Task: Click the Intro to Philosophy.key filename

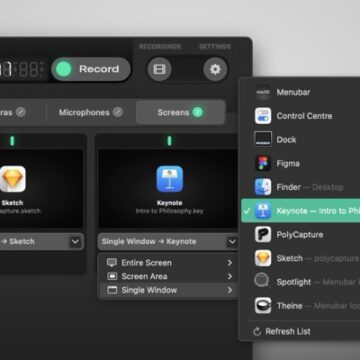Action: (x=169, y=211)
